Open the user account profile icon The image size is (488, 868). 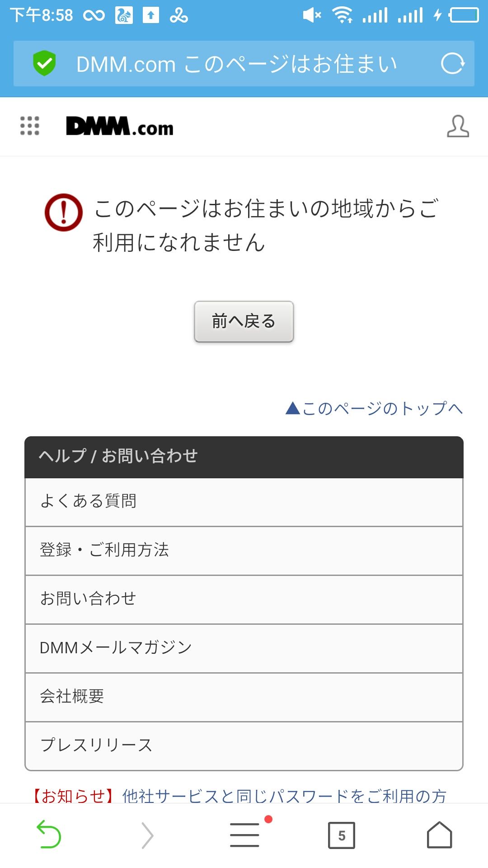[458, 126]
